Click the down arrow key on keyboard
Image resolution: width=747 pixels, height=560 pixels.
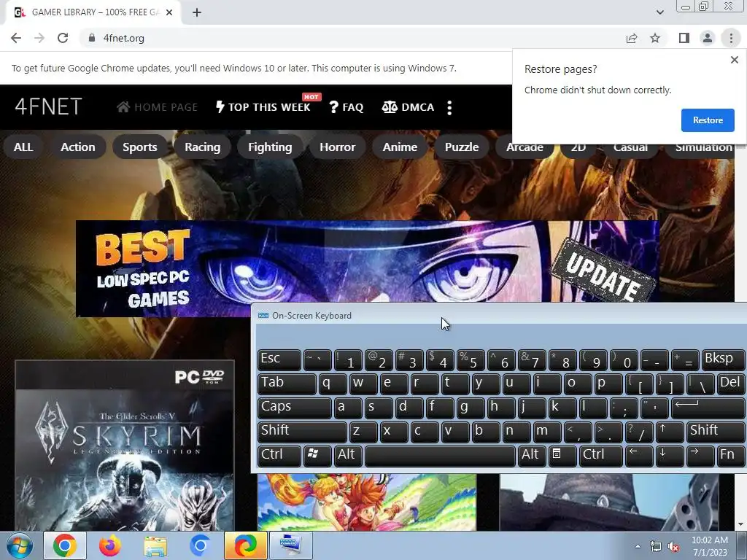pos(670,455)
